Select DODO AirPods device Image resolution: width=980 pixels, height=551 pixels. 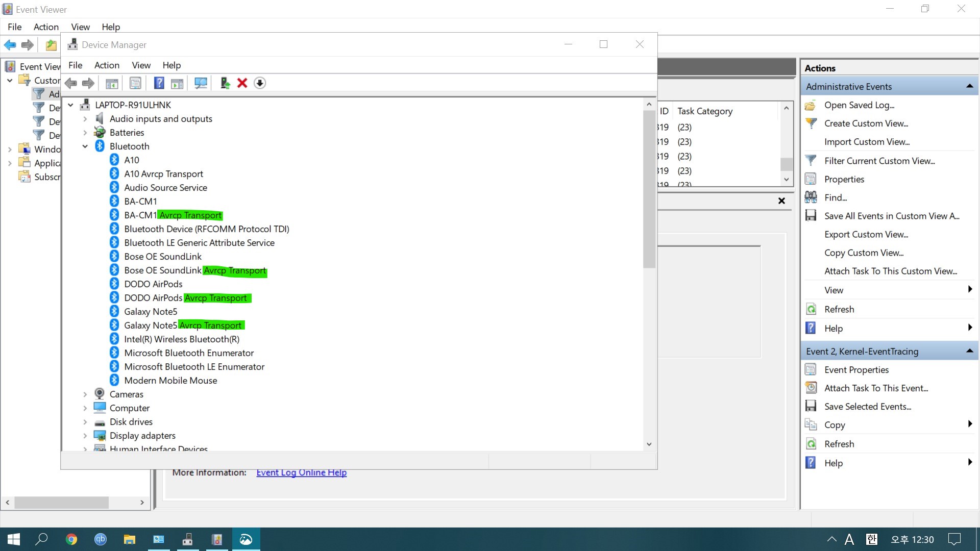153,284
